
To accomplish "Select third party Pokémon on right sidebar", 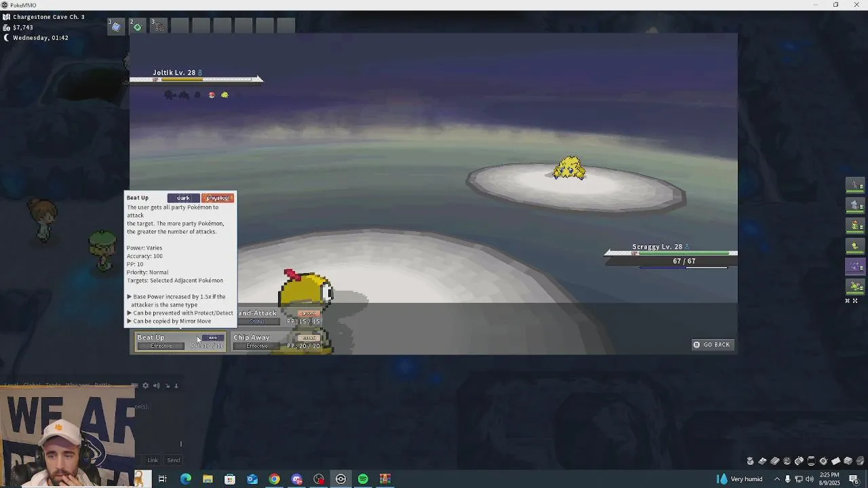I will [x=855, y=225].
